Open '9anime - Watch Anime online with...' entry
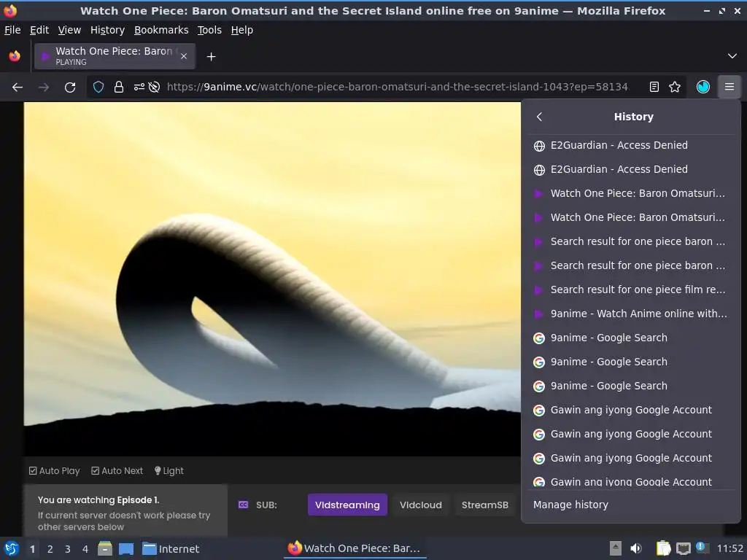The image size is (747, 560). 631,314
